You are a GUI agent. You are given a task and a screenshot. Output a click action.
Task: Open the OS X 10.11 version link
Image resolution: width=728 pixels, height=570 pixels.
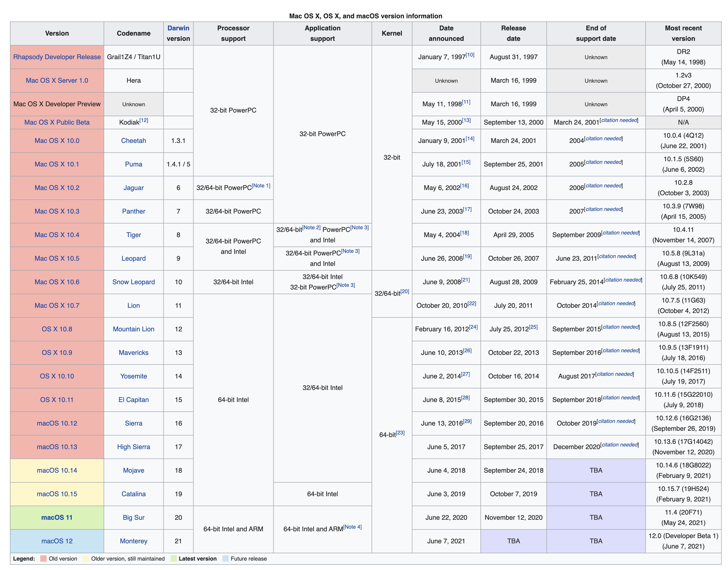point(57,400)
